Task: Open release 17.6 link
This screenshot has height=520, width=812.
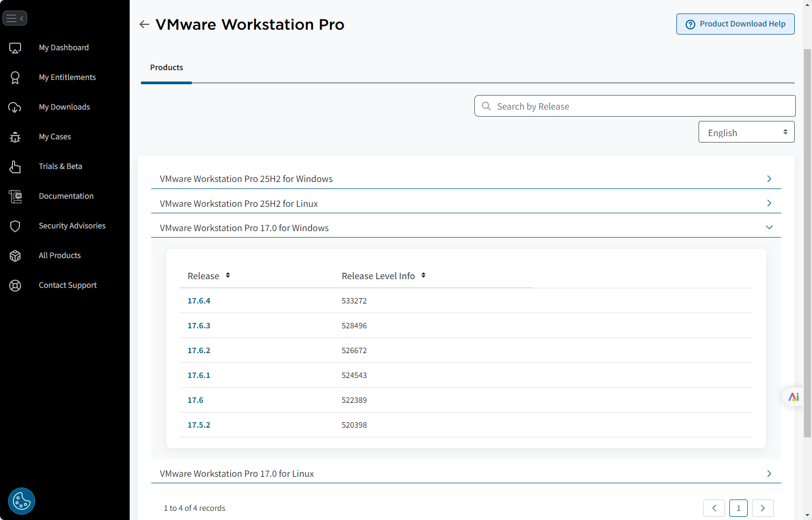Action: point(196,400)
